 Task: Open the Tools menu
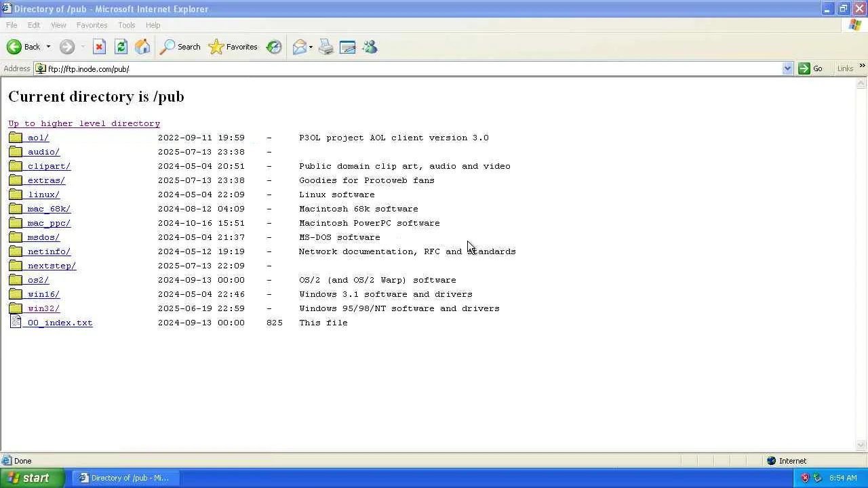point(127,25)
